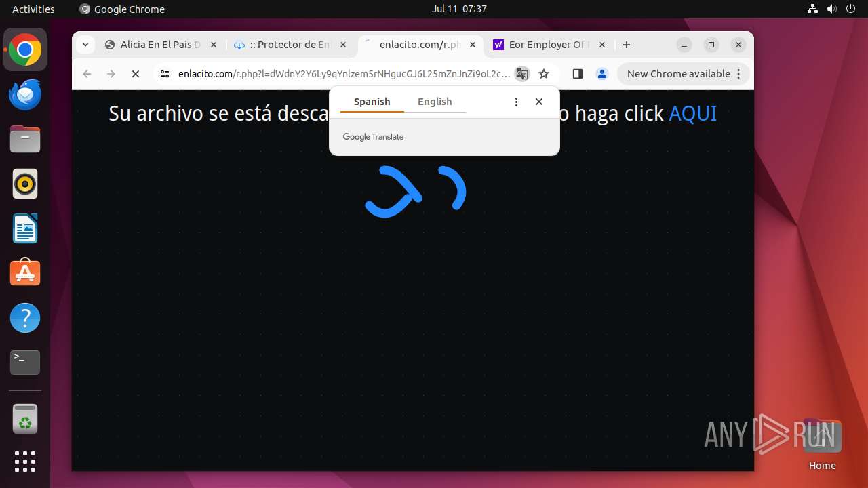
Task: Open the Chrome profile avatar
Action: click(x=602, y=74)
